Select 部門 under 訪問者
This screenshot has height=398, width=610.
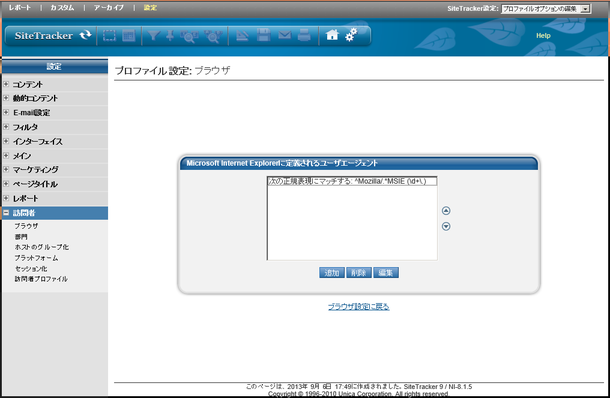click(21, 237)
